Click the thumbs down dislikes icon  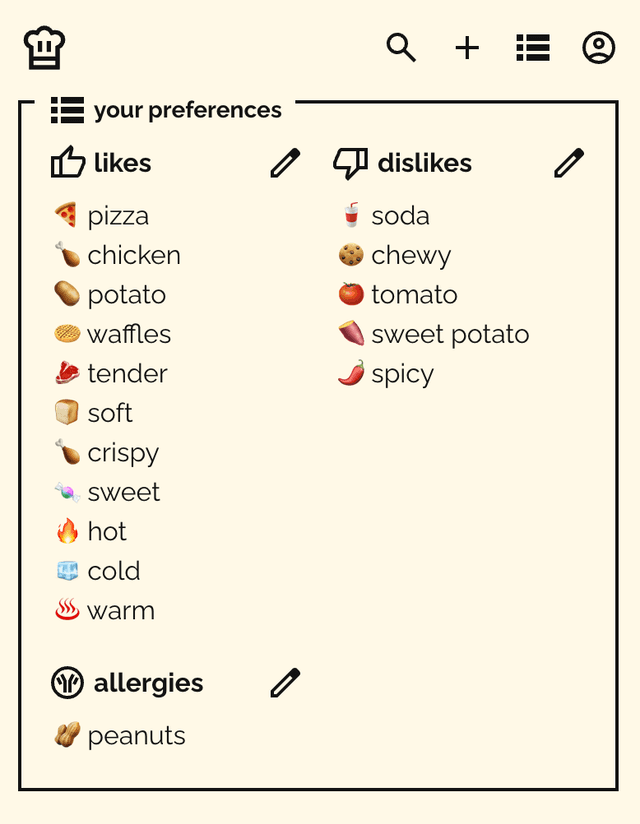click(x=350, y=163)
